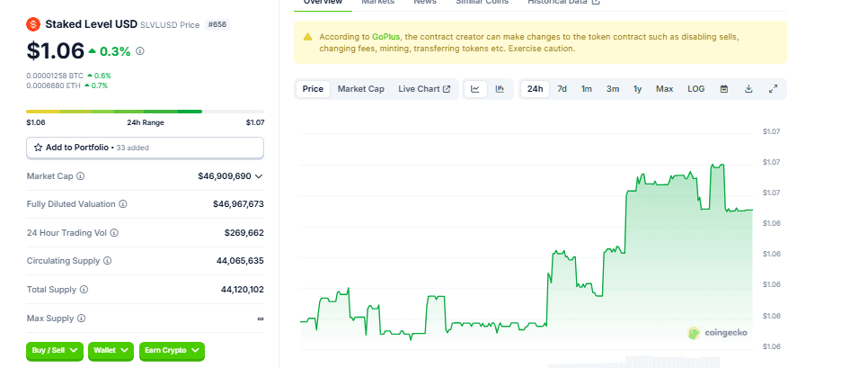Viewport: 868px width, 368px height.
Task: Click the infinity Max Supply value
Action: pos(261,319)
